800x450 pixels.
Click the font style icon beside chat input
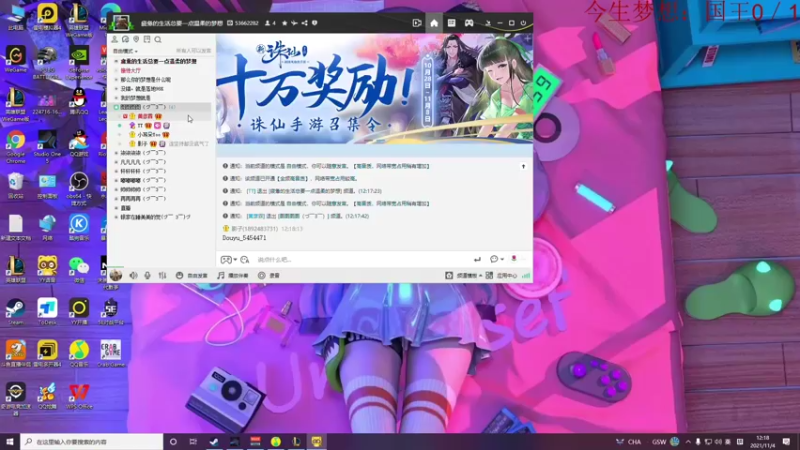[x=245, y=260]
